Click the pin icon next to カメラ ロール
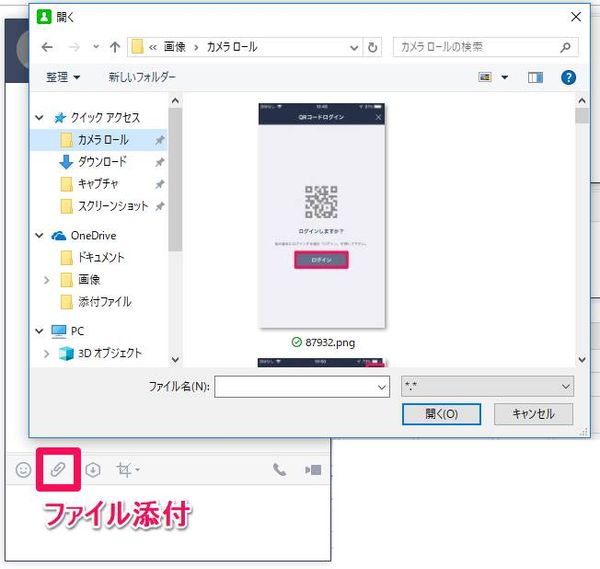 (x=160, y=140)
